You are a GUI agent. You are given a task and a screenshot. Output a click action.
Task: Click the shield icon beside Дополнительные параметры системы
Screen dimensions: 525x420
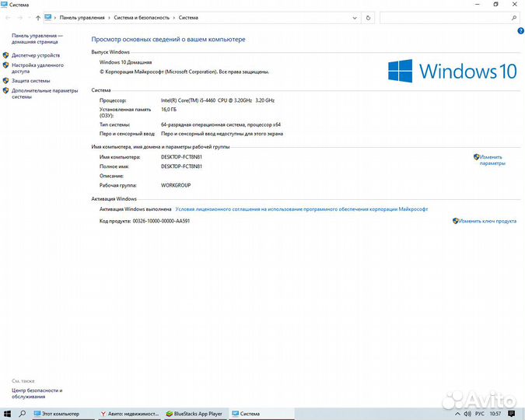[x=5, y=90]
